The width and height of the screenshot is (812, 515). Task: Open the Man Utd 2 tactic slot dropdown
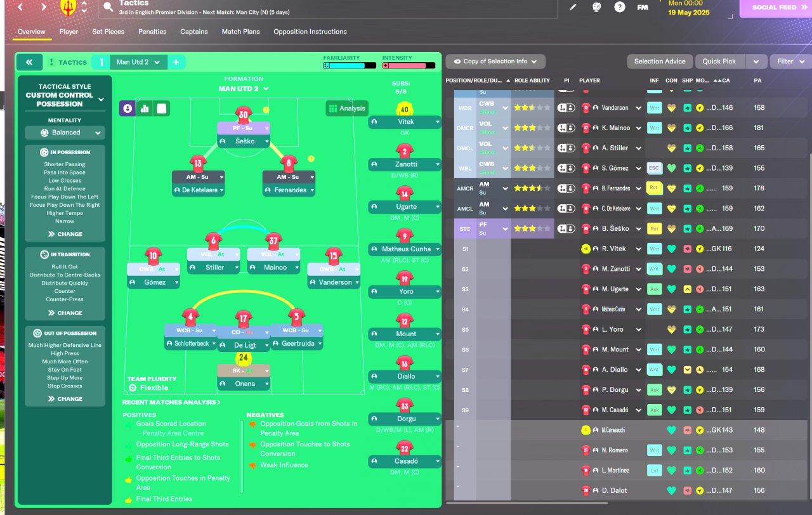click(139, 62)
